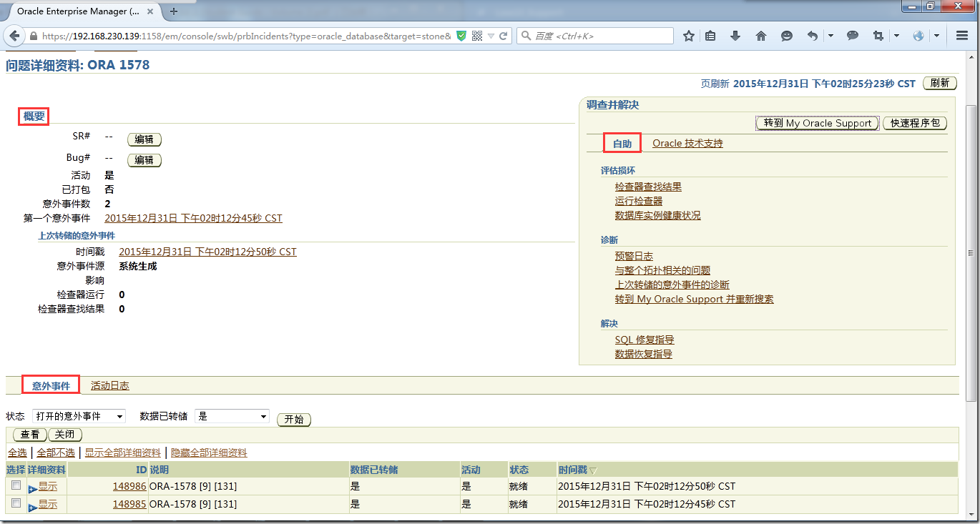This screenshot has height=524, width=980.
Task: Open the SQL 修复指导 link
Action: click(x=645, y=340)
